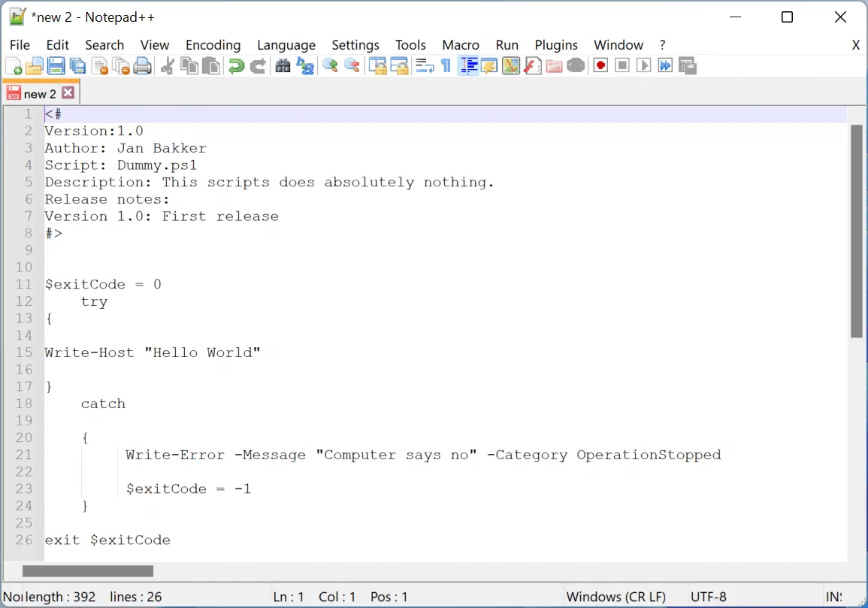Toggle show all characters pilcrow icon
Viewport: 868px width, 608px height.
(x=446, y=66)
